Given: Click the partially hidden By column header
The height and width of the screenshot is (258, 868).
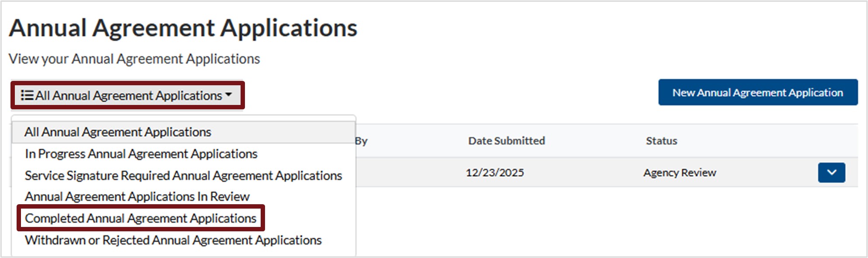Looking at the screenshot, I should (x=362, y=141).
